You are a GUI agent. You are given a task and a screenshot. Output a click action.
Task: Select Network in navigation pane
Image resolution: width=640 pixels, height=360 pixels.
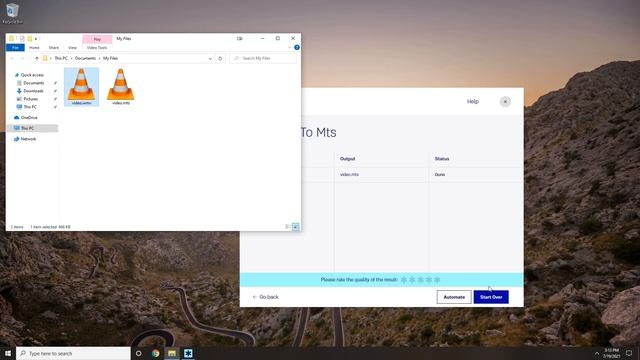tap(28, 139)
